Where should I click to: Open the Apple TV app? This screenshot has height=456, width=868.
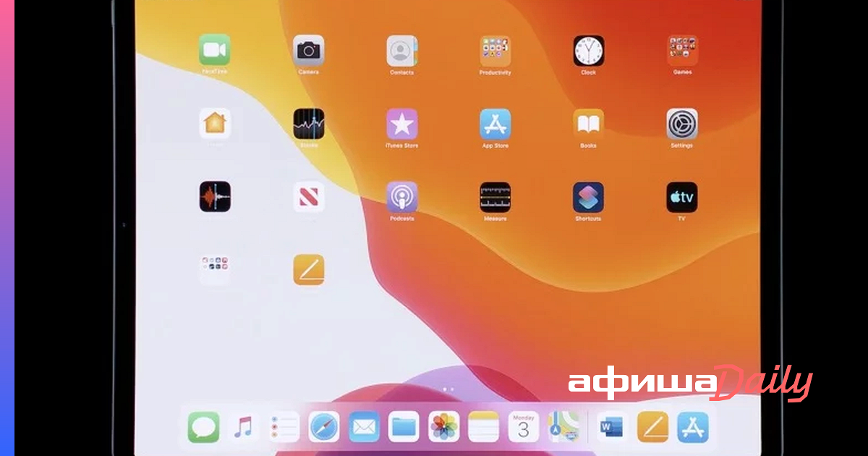(x=681, y=197)
